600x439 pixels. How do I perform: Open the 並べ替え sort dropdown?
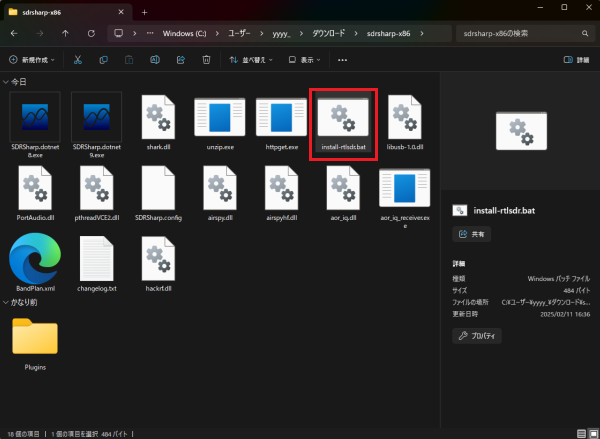coord(251,60)
